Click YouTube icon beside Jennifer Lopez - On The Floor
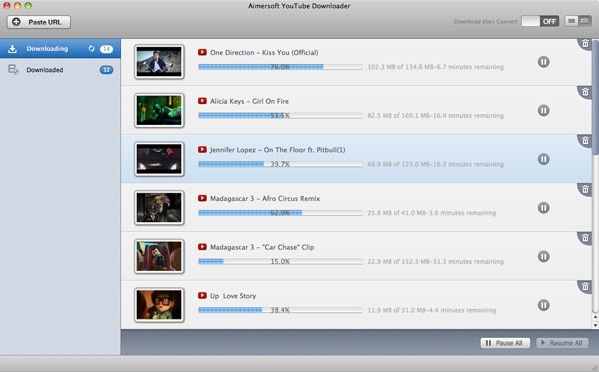599x372 pixels. (202, 149)
